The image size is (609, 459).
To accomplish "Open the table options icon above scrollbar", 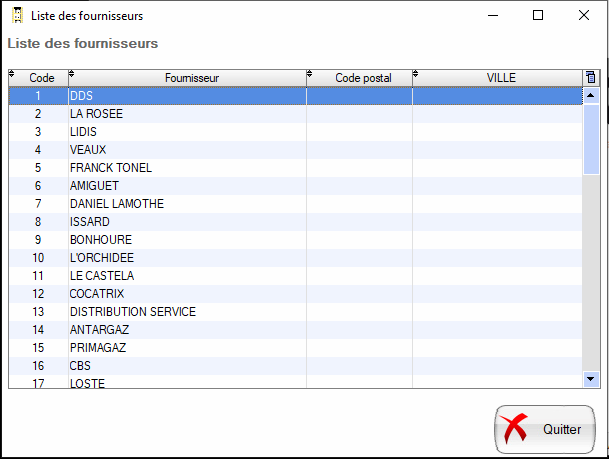I will 590,78.
